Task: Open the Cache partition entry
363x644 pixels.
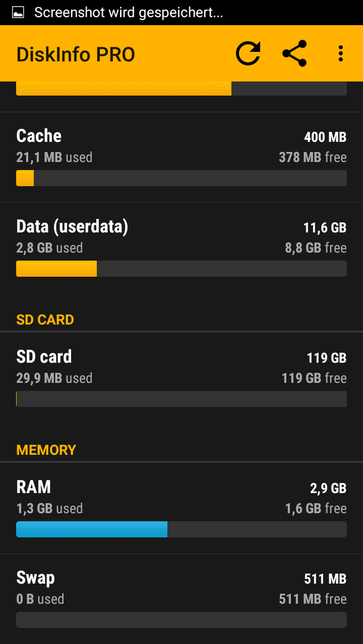Action: [181, 157]
